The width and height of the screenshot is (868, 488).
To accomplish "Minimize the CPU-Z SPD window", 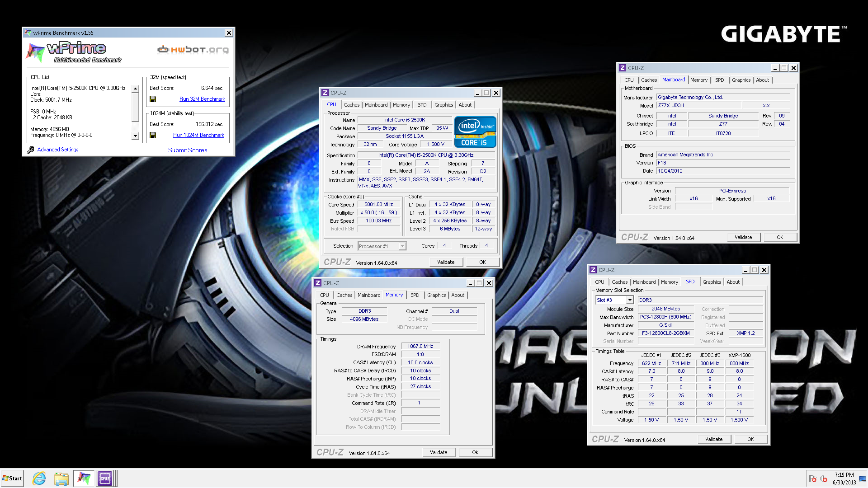I will click(745, 270).
